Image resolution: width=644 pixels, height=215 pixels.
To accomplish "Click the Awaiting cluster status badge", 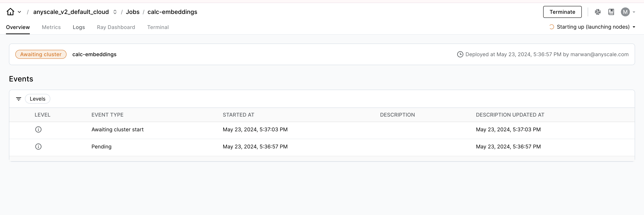I will tap(41, 54).
